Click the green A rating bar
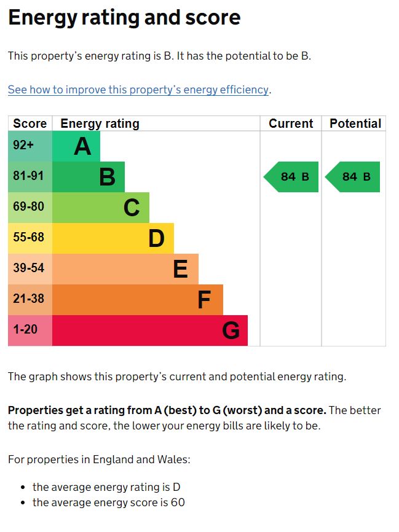 76,146
